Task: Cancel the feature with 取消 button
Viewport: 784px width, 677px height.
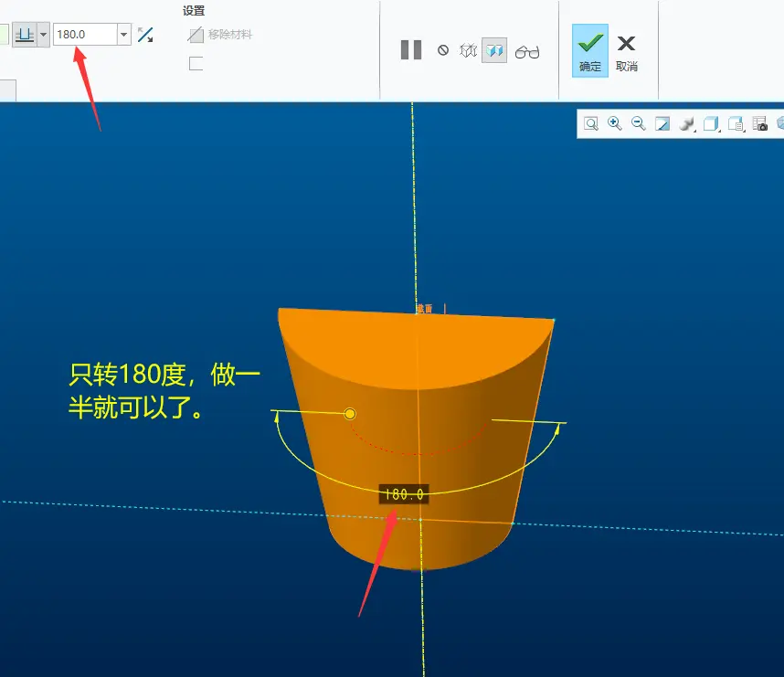Action: tap(627, 53)
